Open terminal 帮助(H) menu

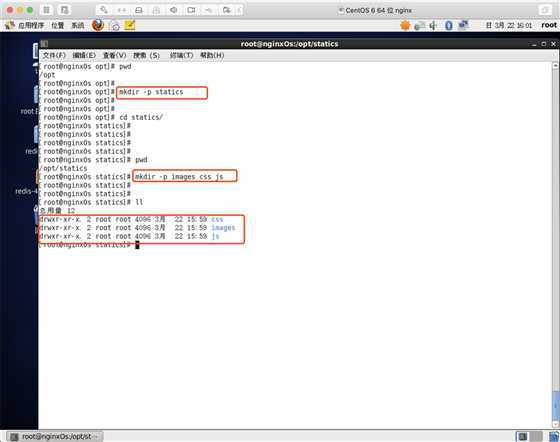coord(212,55)
